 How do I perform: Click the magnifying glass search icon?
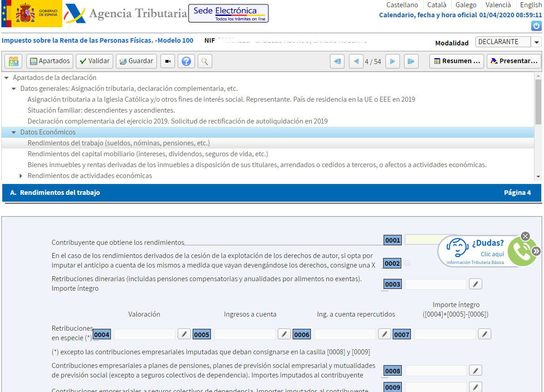(x=205, y=61)
